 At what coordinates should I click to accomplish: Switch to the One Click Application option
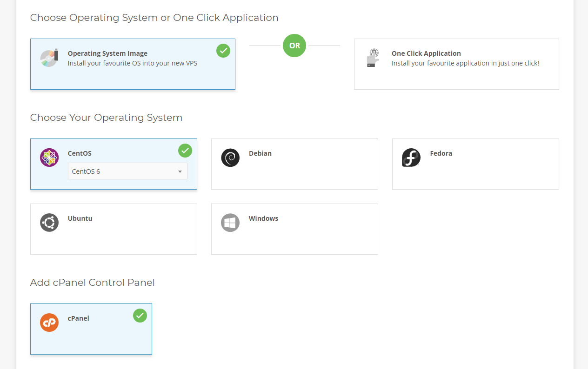click(x=456, y=64)
